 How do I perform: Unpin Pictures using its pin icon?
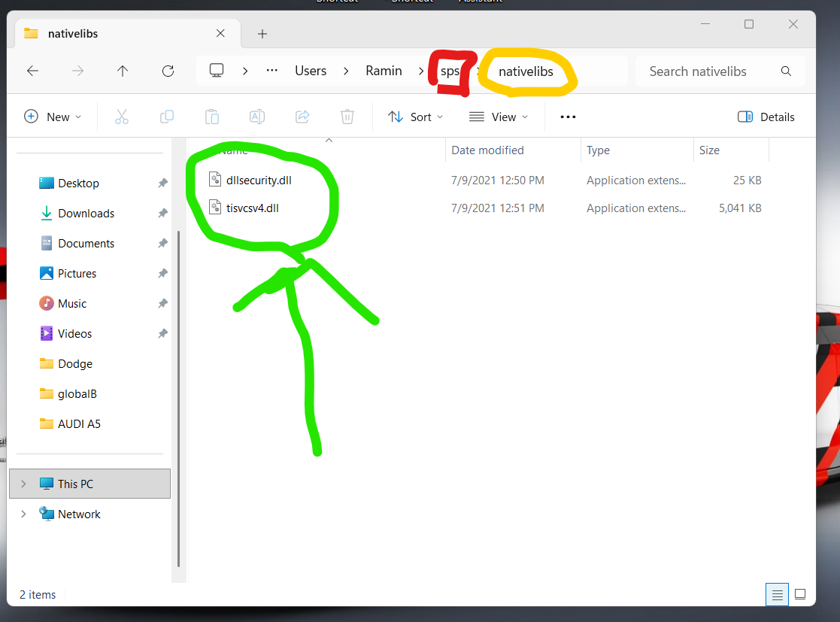(163, 273)
